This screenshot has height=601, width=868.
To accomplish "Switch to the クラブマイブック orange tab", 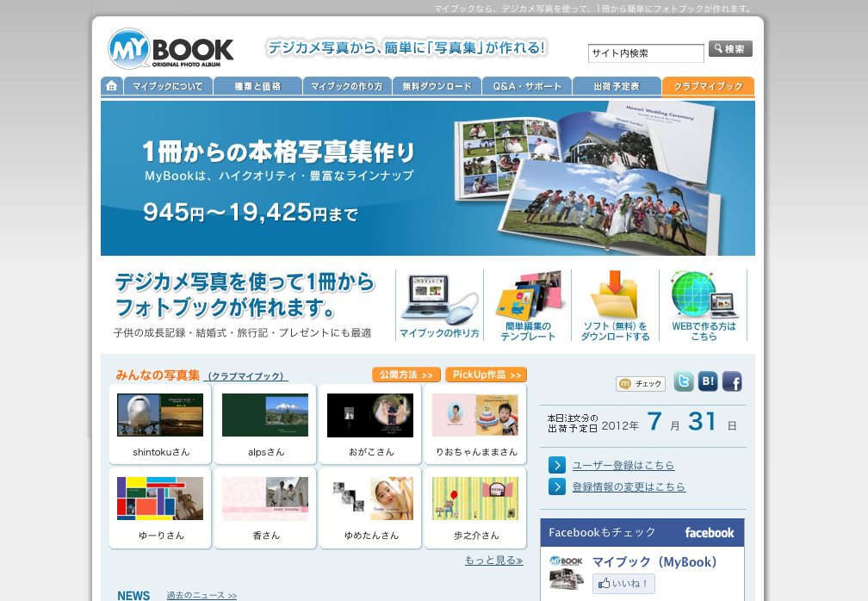I will pyautogui.click(x=708, y=86).
